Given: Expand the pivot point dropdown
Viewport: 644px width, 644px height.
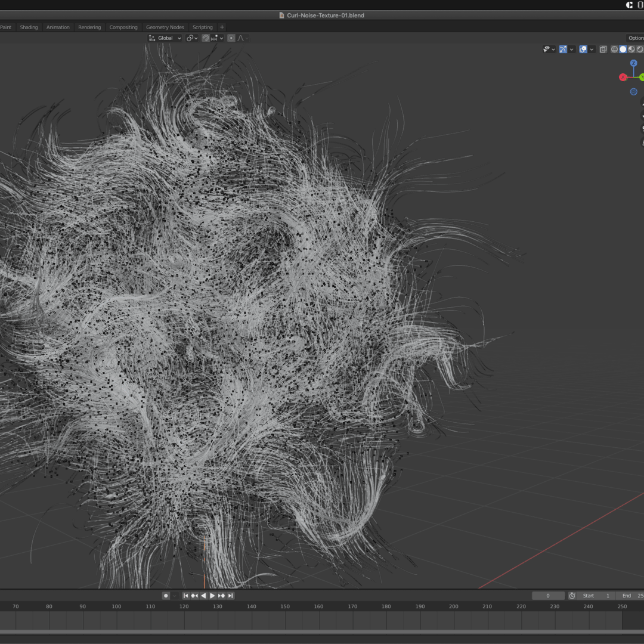Looking at the screenshot, I should [191, 38].
